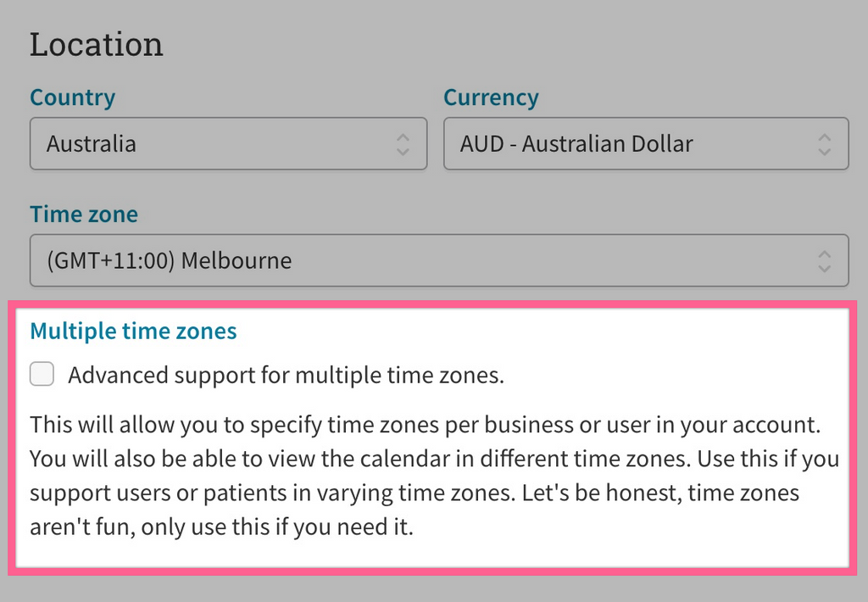Image resolution: width=868 pixels, height=602 pixels.
Task: Select the AUD - Australian Dollar value text
Action: click(x=574, y=143)
